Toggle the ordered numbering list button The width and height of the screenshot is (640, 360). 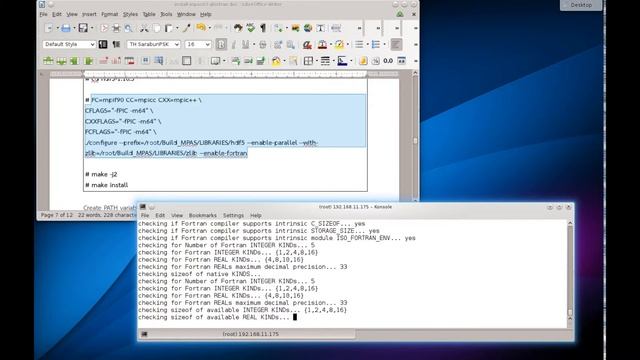pyautogui.click(x=376, y=44)
